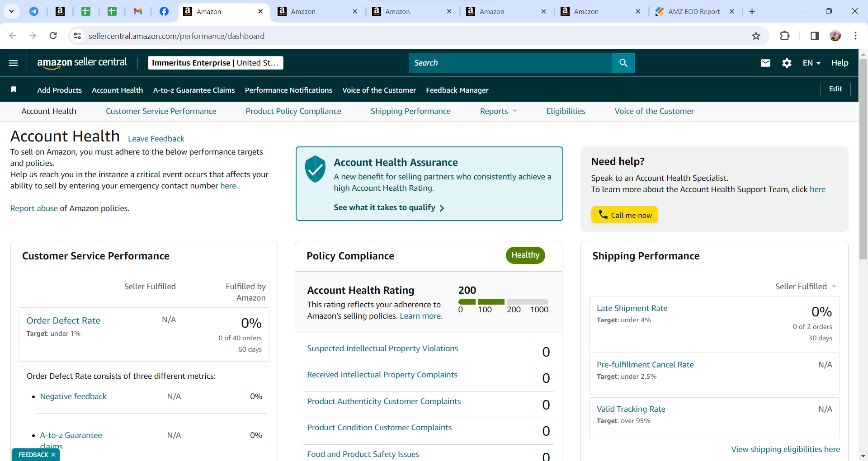Expand the Reports submenu
This screenshot has width=868, height=461.
(498, 111)
